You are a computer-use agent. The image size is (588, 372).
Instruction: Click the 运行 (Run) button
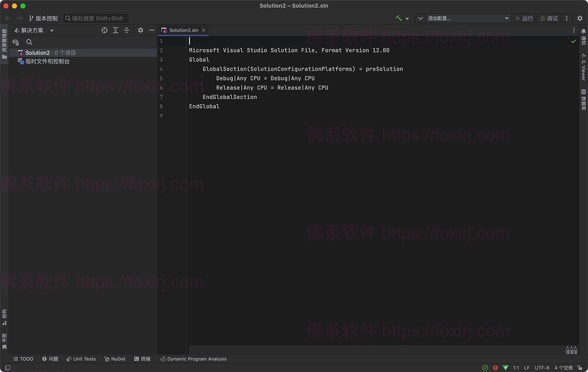click(525, 18)
